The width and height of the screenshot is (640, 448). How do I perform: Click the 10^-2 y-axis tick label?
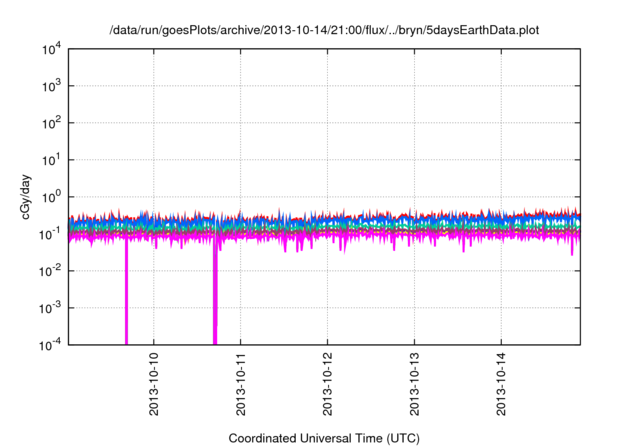tap(51, 271)
